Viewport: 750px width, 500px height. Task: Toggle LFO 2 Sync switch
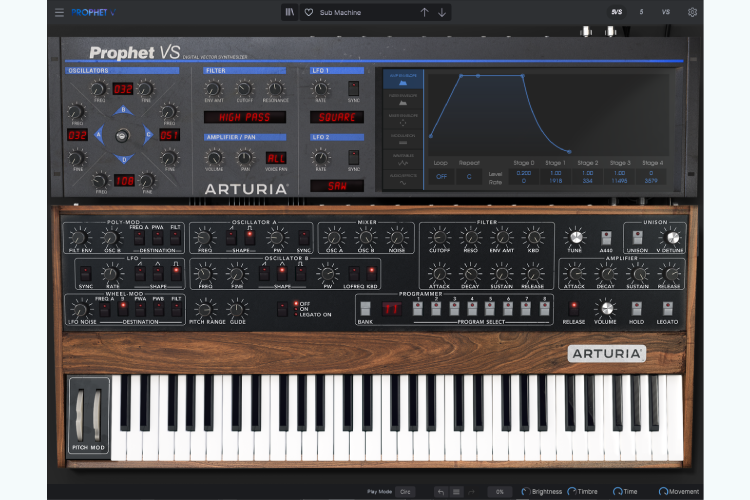[x=353, y=157]
